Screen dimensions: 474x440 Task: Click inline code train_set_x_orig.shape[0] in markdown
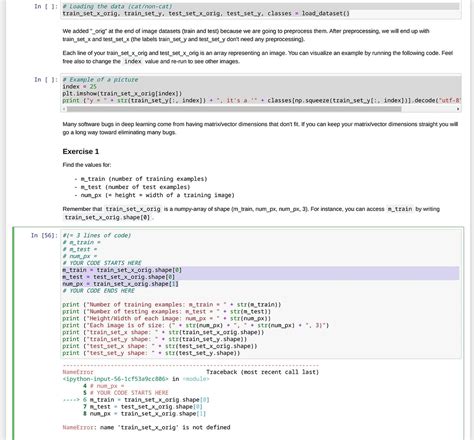107,217
